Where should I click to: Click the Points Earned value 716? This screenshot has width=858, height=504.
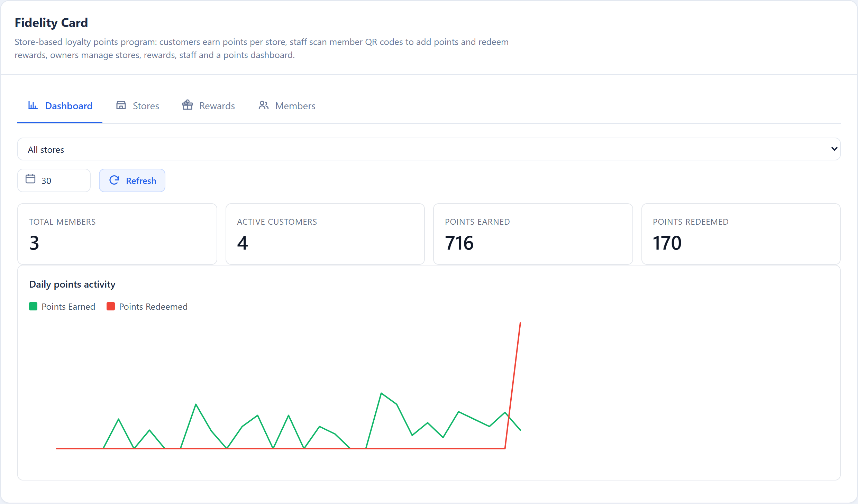(459, 243)
